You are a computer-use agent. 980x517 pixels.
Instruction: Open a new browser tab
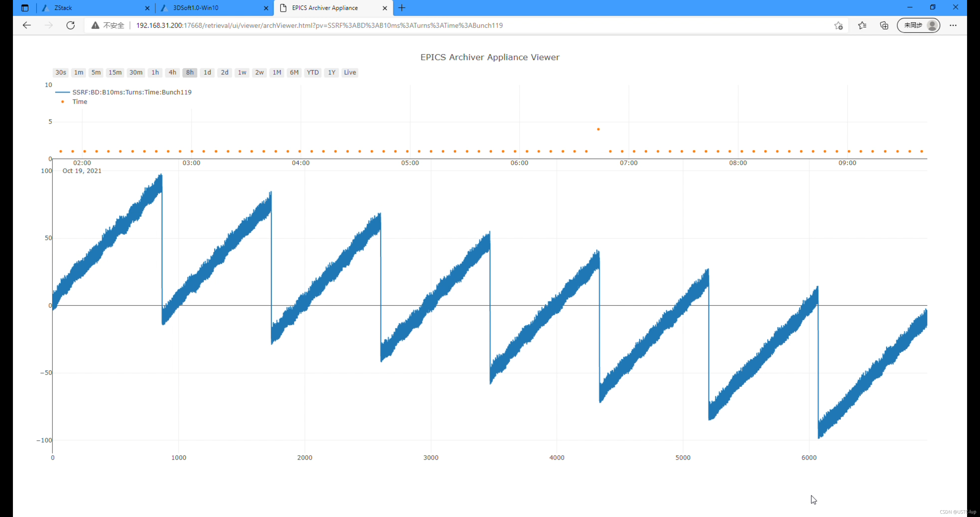[x=402, y=8]
